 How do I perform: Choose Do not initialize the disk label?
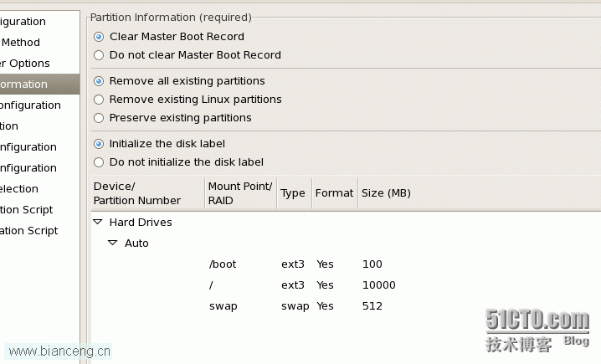(99, 162)
